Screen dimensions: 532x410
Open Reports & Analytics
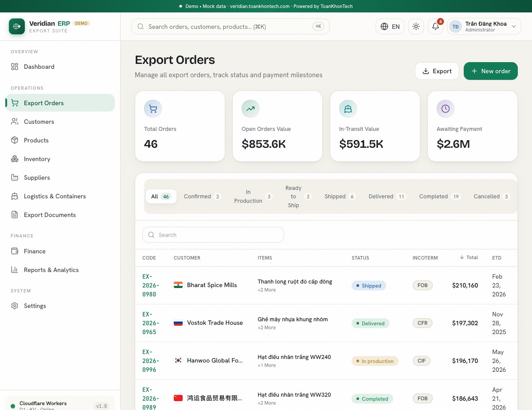tap(60, 270)
